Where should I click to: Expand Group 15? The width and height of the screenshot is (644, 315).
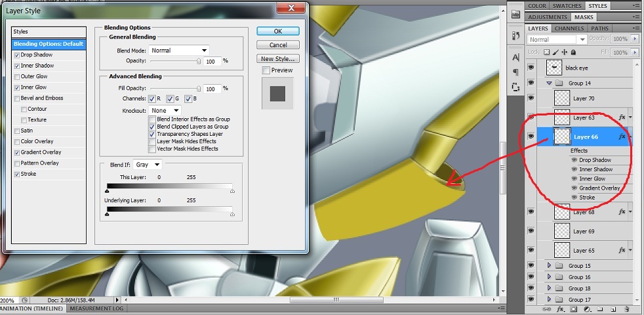[549, 266]
